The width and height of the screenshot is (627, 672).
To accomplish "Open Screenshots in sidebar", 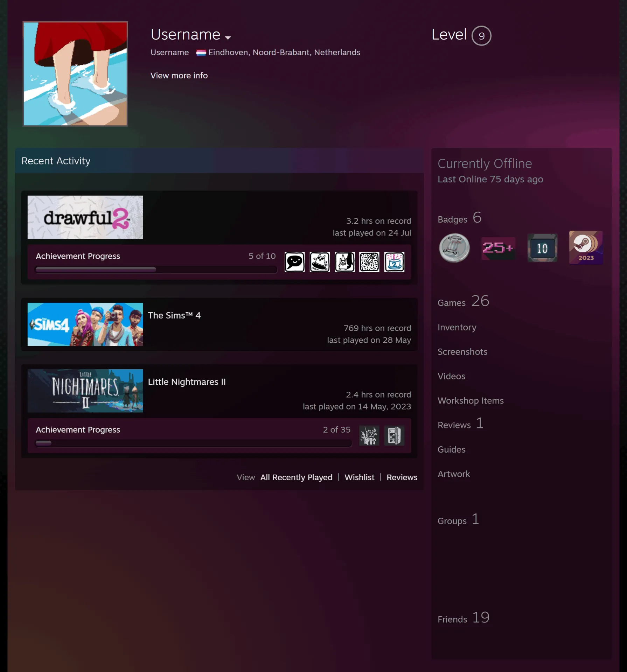I will point(462,352).
